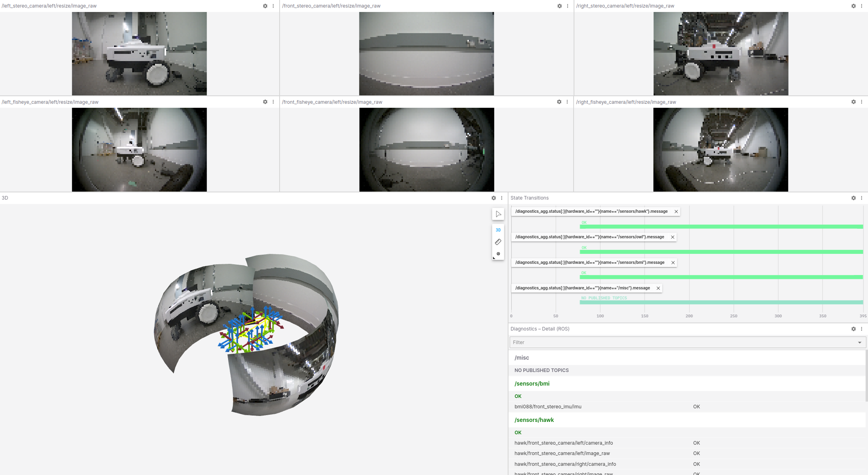The height and width of the screenshot is (475, 868).
Task: Open settings of left_stereo_camera image panel
Action: point(265,6)
